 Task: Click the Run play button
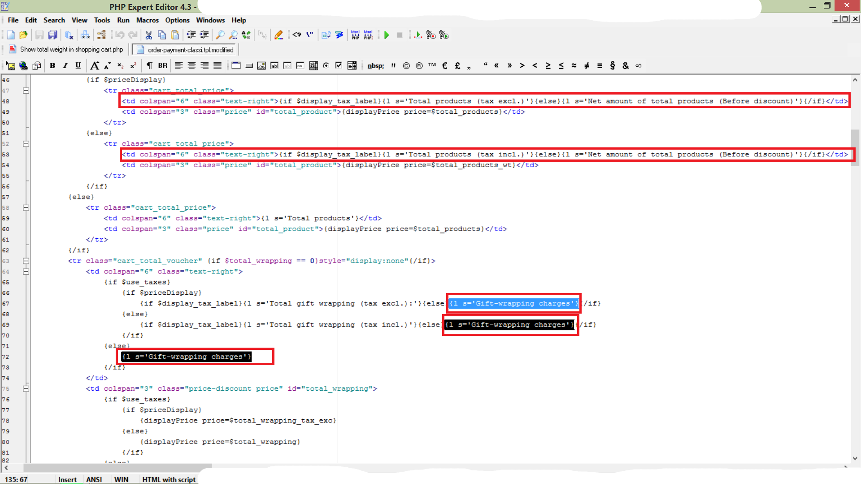click(x=387, y=35)
